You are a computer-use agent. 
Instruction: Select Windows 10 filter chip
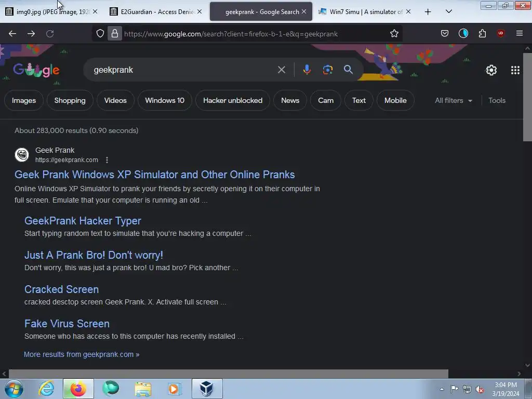pos(165,100)
